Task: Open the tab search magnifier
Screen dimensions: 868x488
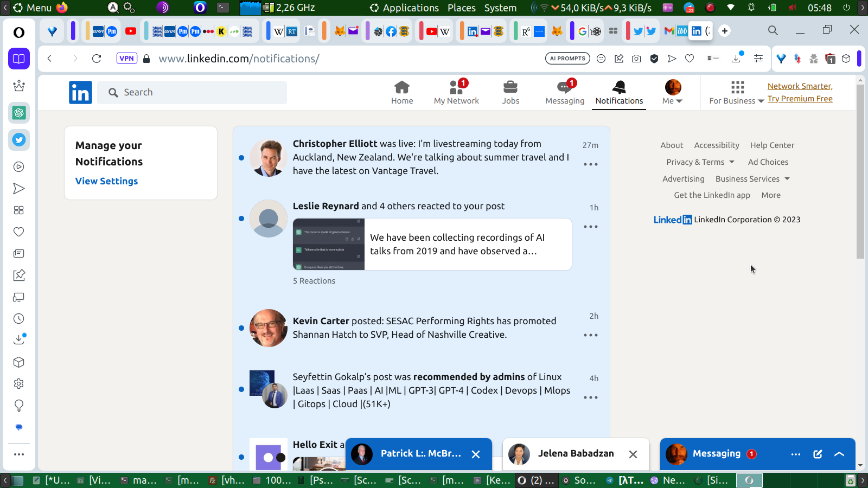Action: (x=773, y=31)
